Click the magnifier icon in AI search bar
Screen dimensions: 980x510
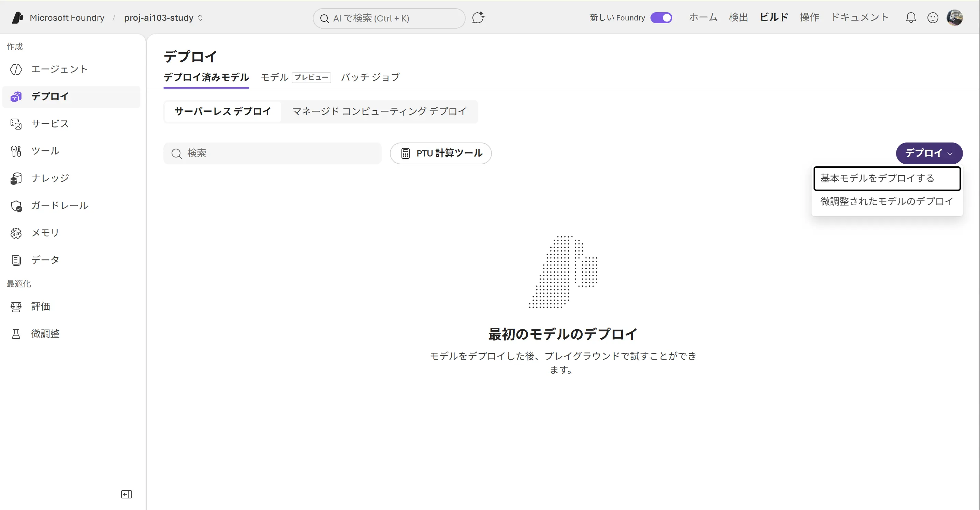324,18
